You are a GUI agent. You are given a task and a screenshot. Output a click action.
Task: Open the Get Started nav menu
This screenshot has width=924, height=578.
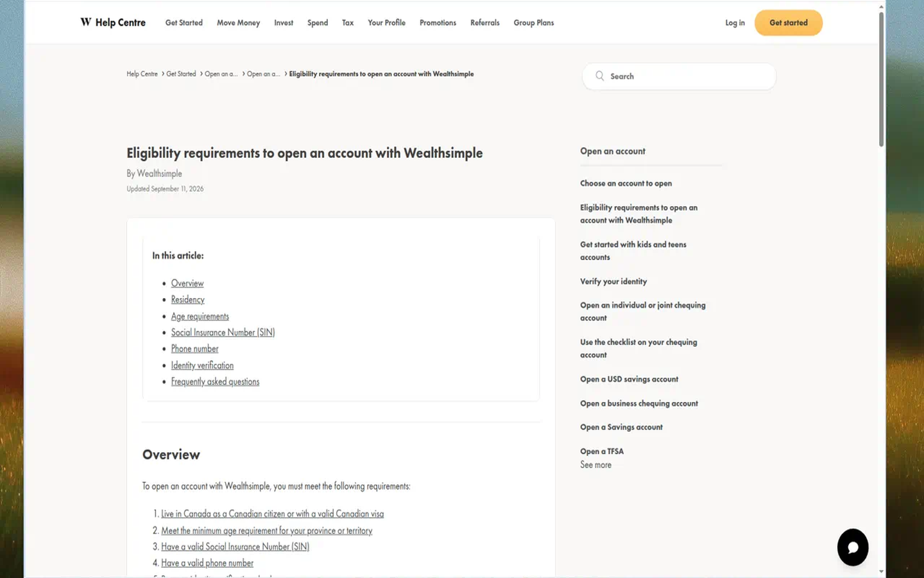point(184,22)
